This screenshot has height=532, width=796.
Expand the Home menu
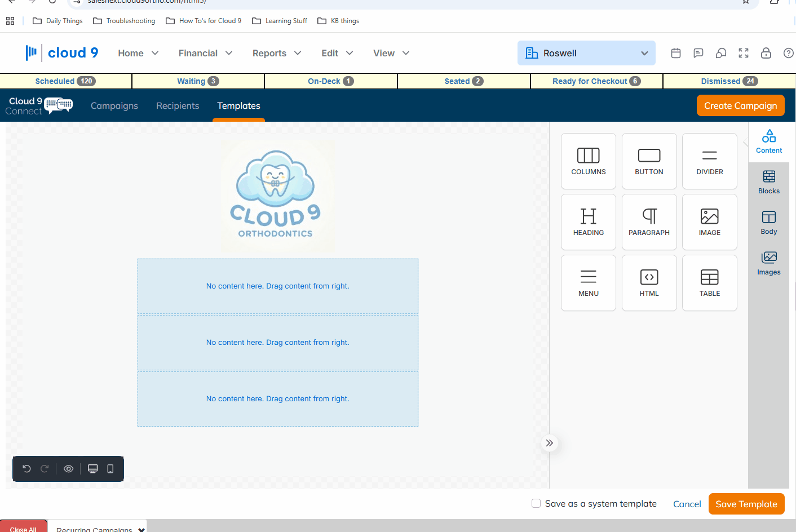tap(138, 53)
